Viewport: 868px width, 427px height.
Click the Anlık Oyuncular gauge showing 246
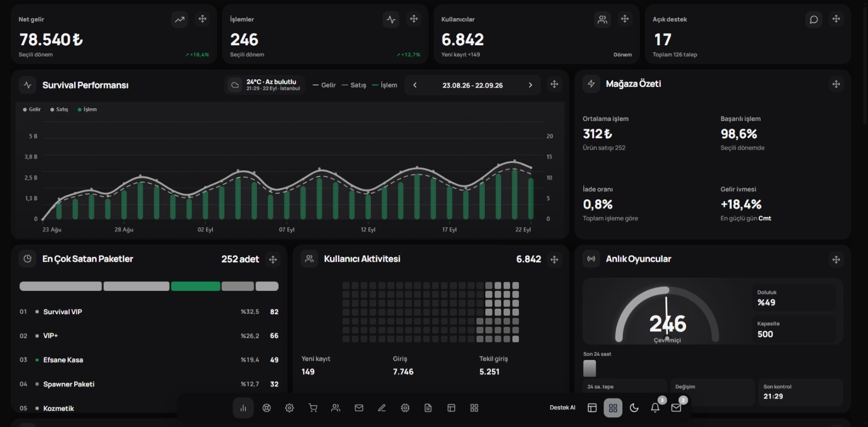pyautogui.click(x=667, y=314)
